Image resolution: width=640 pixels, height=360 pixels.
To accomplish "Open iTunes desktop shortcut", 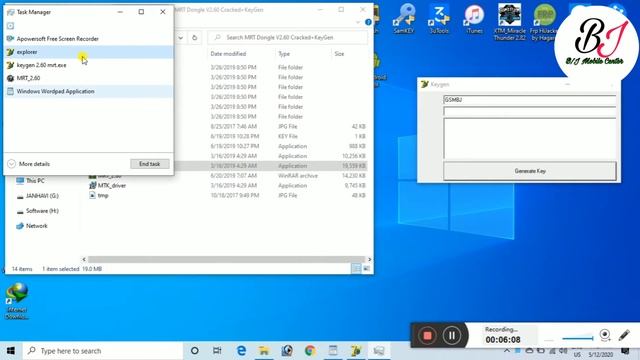I will [x=474, y=18].
